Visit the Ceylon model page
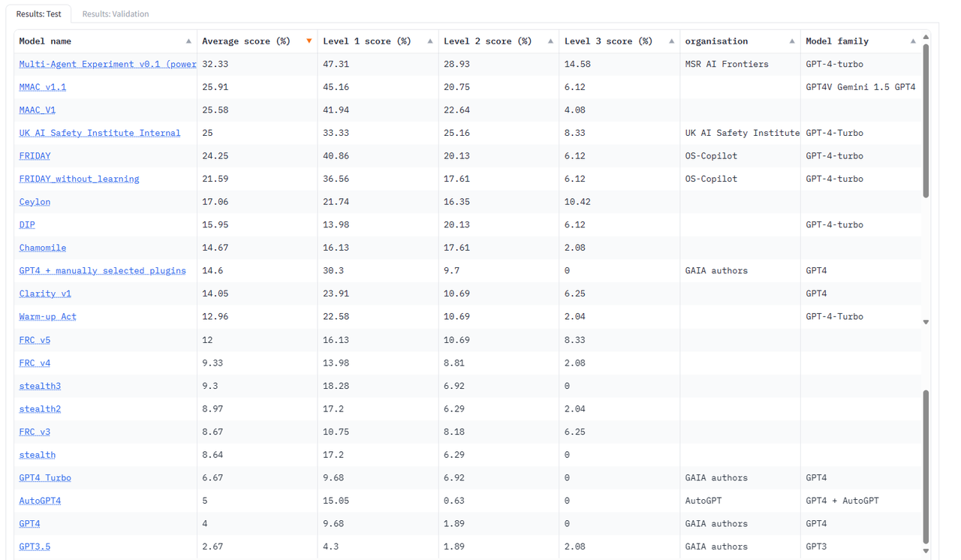961x560 pixels. click(x=35, y=202)
